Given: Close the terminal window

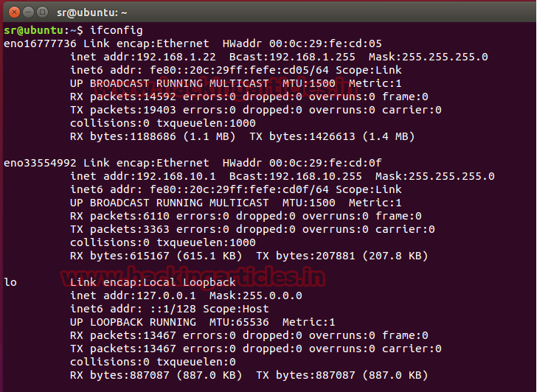Looking at the screenshot, I should coord(10,11).
